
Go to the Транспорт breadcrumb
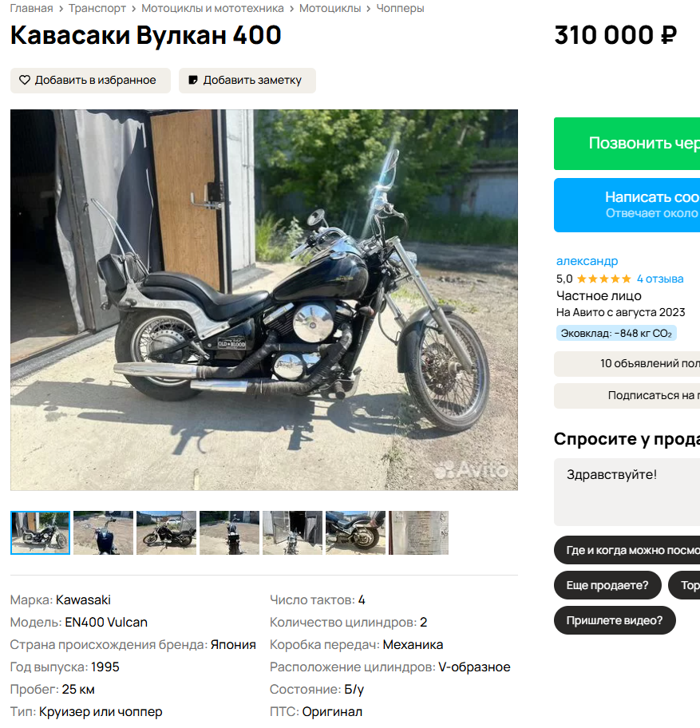point(97,8)
